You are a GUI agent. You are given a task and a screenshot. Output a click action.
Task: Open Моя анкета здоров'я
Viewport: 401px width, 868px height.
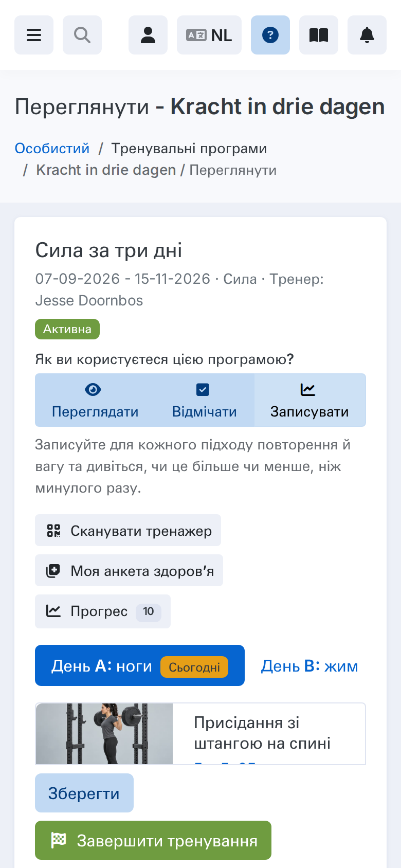click(129, 570)
